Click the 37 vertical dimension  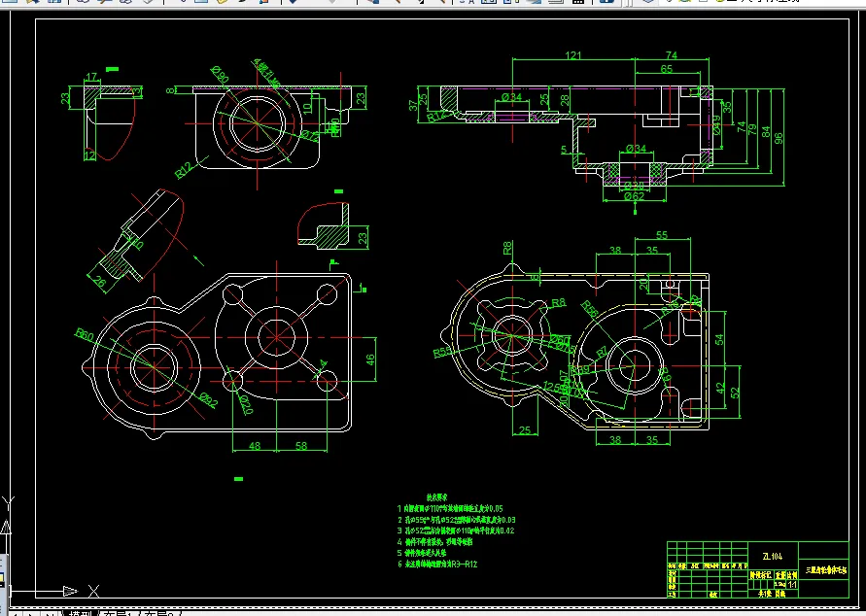pos(412,105)
